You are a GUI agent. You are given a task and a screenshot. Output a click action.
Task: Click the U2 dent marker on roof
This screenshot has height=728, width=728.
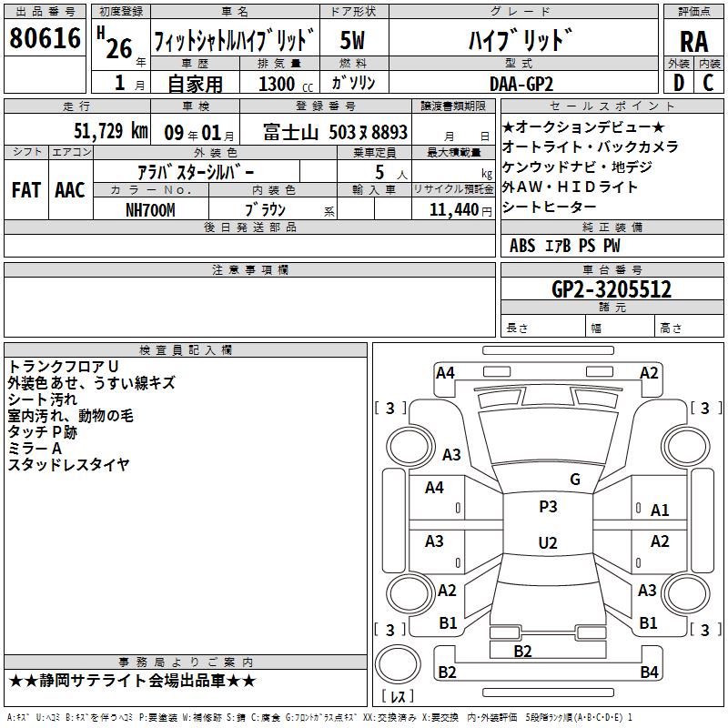coord(548,543)
